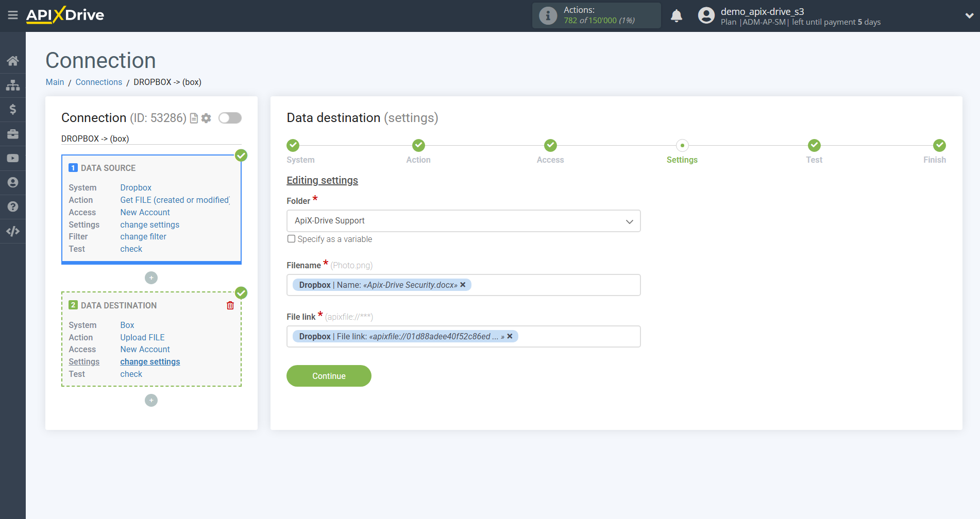Open the hamburger menu in the header

(x=13, y=15)
